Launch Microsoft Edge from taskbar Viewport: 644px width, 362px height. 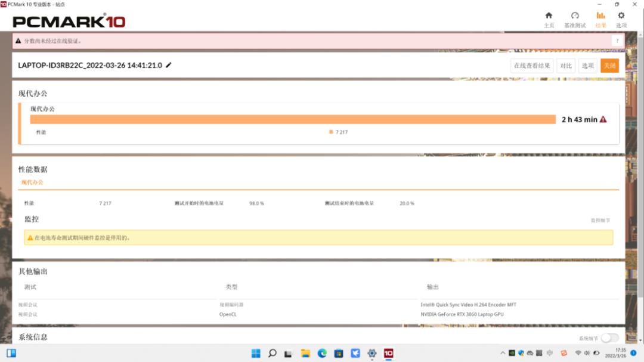(322, 354)
